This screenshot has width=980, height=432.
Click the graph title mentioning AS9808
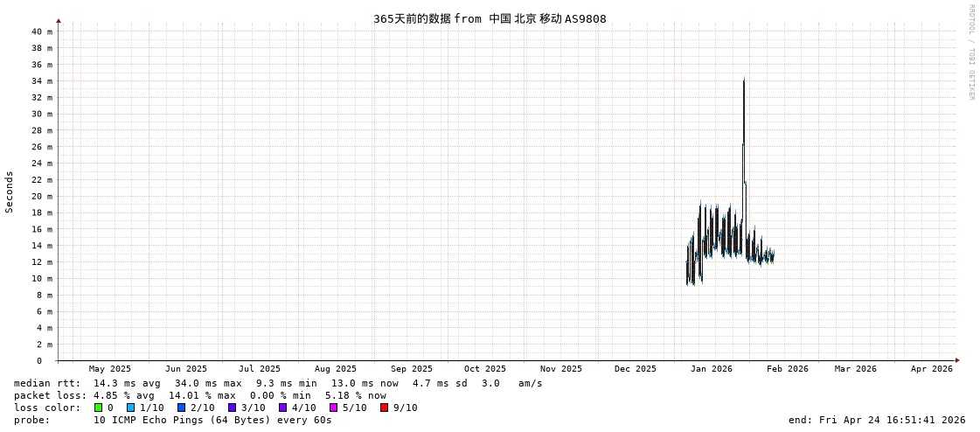pos(490,18)
